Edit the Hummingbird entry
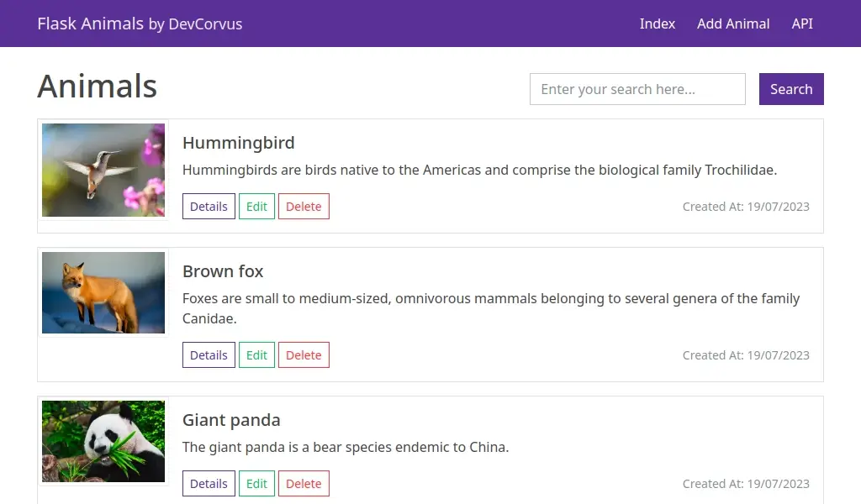 256,206
